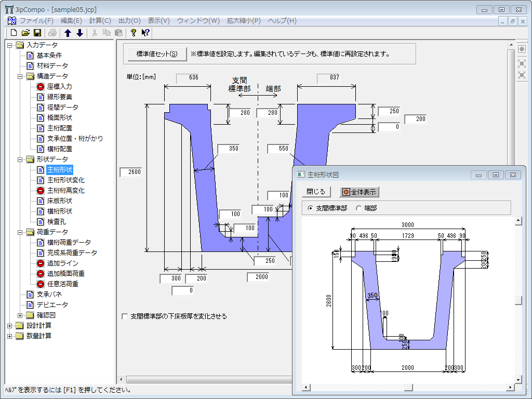The width and height of the screenshot is (532, 399).
Task: Enable 支間標準部の下床版厚を変化させる checkbox
Action: tap(125, 316)
